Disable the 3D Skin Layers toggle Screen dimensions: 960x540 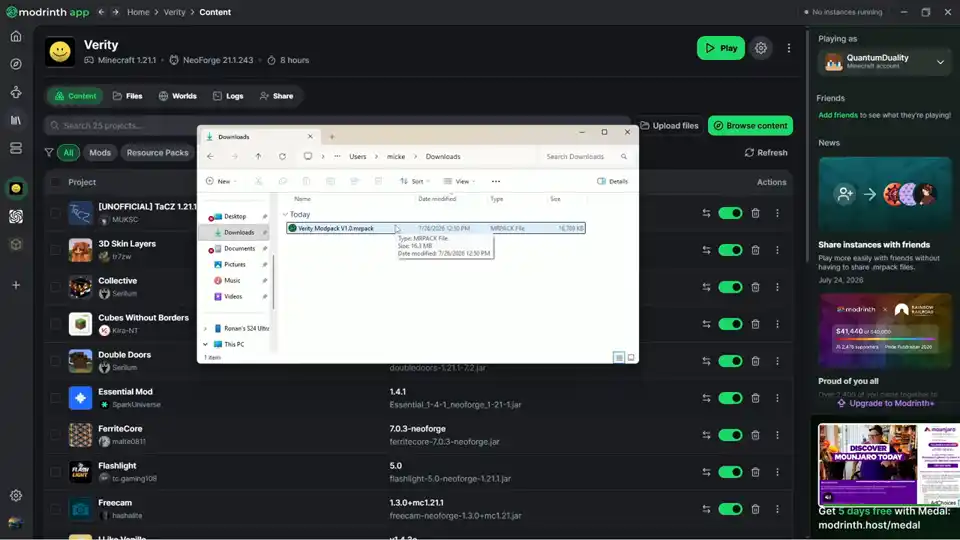[x=730, y=250]
